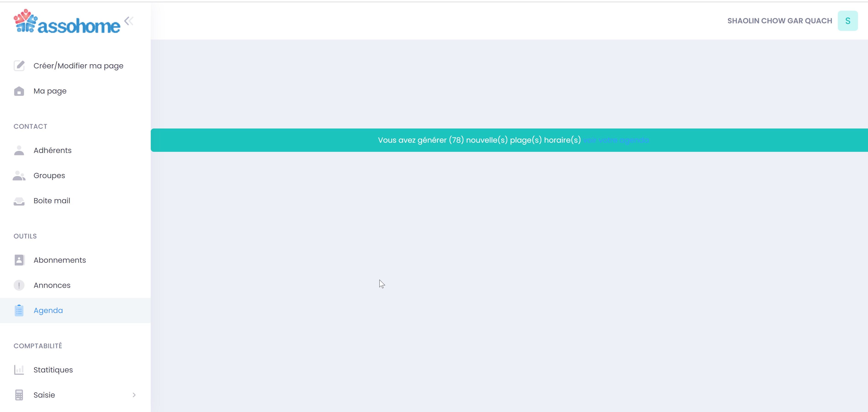Click the Saisie calculator icon
Screen dimensions: 868x412
(19, 395)
